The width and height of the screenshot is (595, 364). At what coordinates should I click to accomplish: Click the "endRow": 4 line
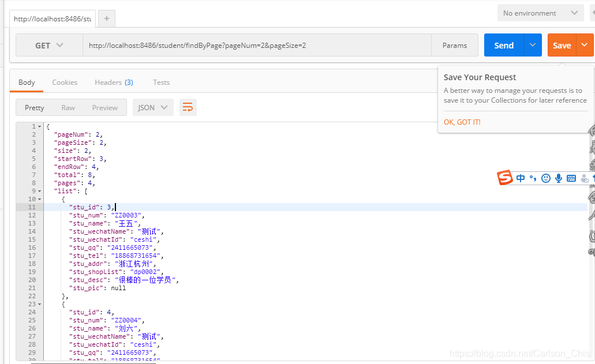coord(76,167)
